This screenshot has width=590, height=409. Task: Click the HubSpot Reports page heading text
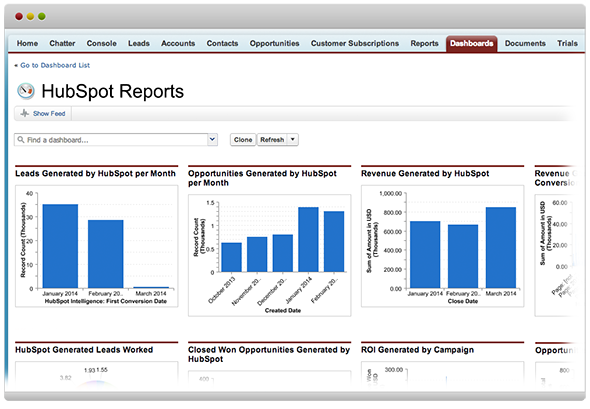coord(113,91)
